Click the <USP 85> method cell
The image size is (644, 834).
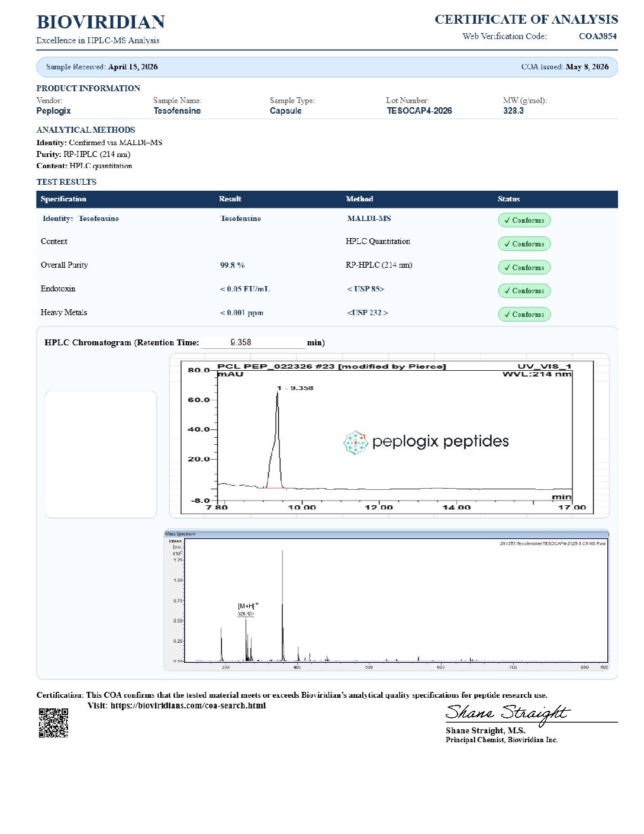click(365, 289)
